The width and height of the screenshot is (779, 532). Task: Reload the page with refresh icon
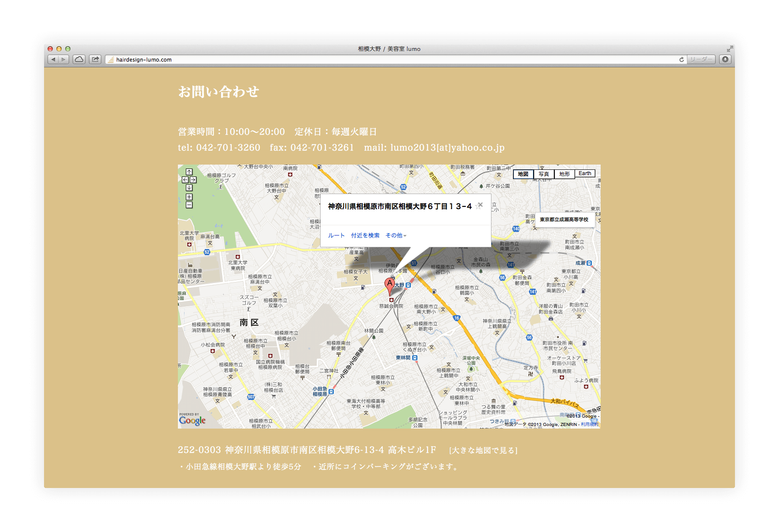[x=681, y=59]
